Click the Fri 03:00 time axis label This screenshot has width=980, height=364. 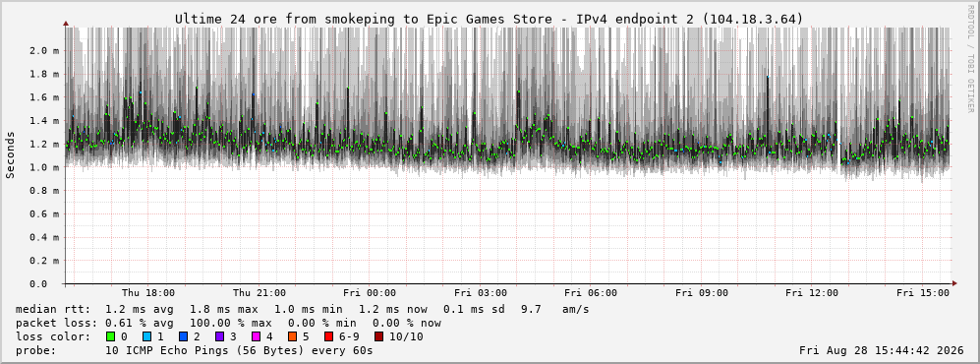point(481,293)
